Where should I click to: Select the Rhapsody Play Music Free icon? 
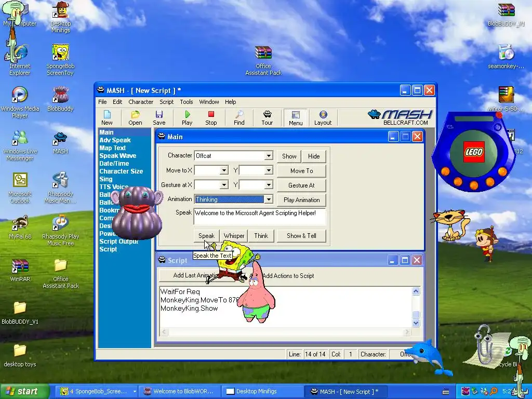pos(60,231)
